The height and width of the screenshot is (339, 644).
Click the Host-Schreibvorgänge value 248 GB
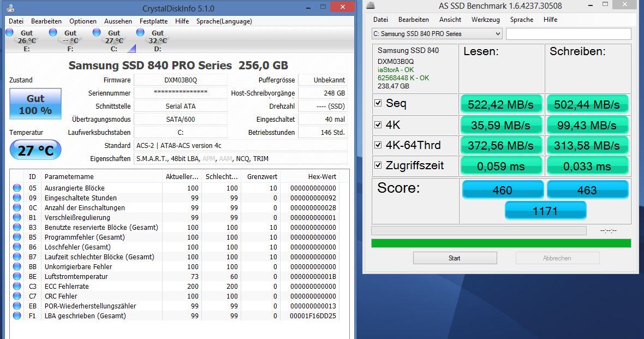(323, 93)
